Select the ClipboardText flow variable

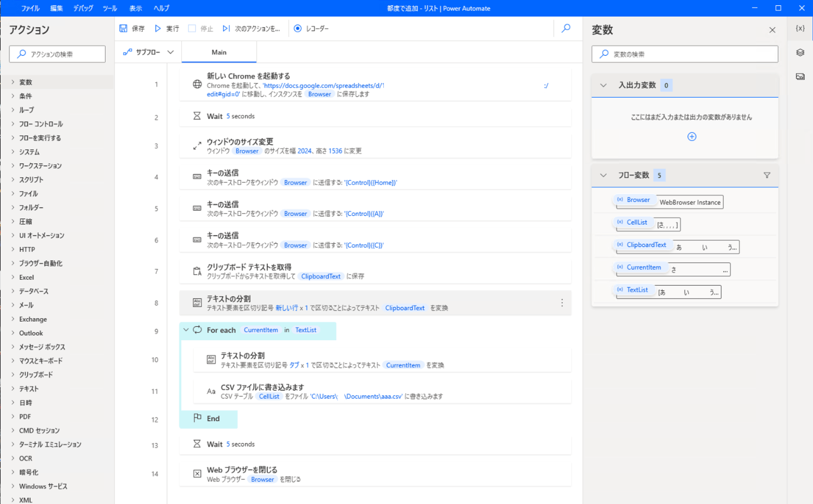642,244
